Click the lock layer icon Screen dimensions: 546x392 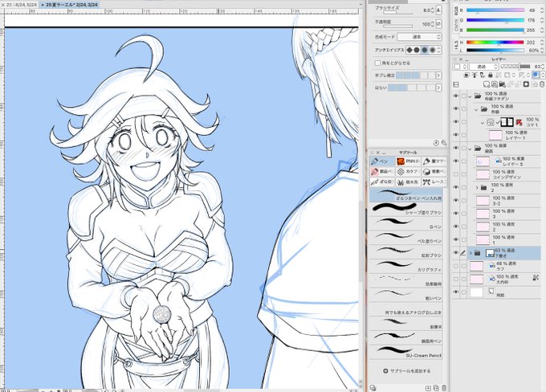click(x=491, y=75)
